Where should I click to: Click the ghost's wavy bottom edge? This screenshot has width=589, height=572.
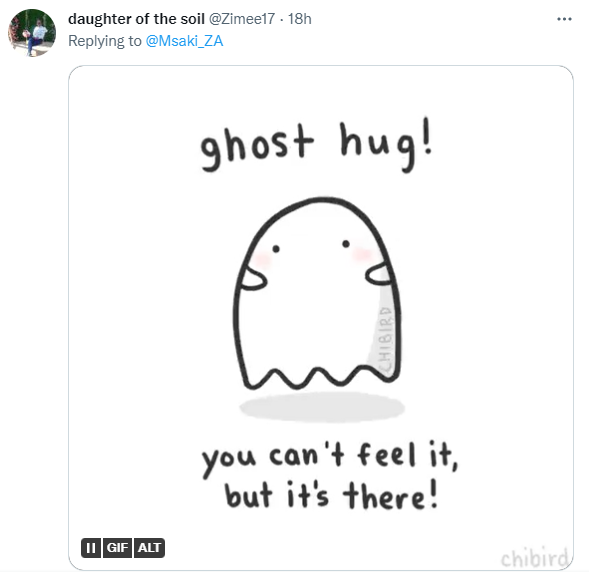click(319, 377)
